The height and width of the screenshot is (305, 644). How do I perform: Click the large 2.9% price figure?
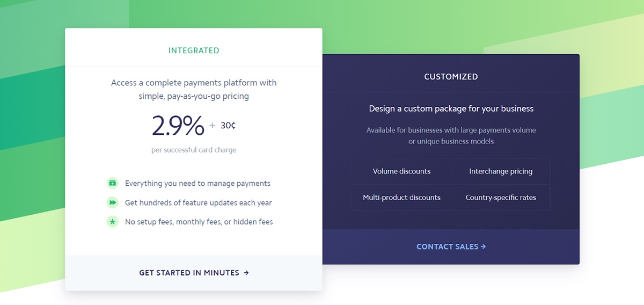click(x=178, y=126)
